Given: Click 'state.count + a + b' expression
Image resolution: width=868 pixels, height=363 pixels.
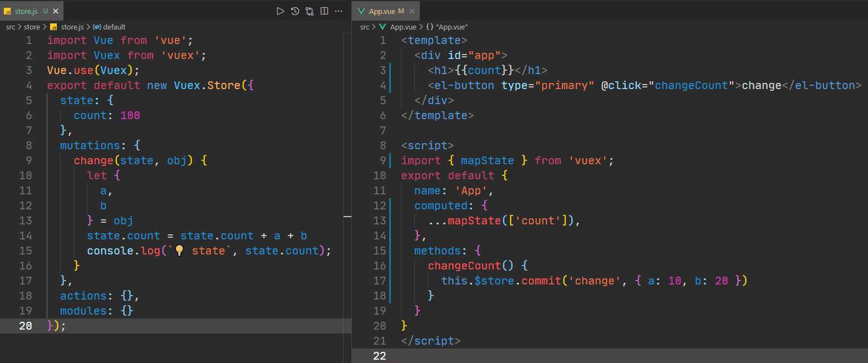Looking at the screenshot, I should [x=244, y=236].
